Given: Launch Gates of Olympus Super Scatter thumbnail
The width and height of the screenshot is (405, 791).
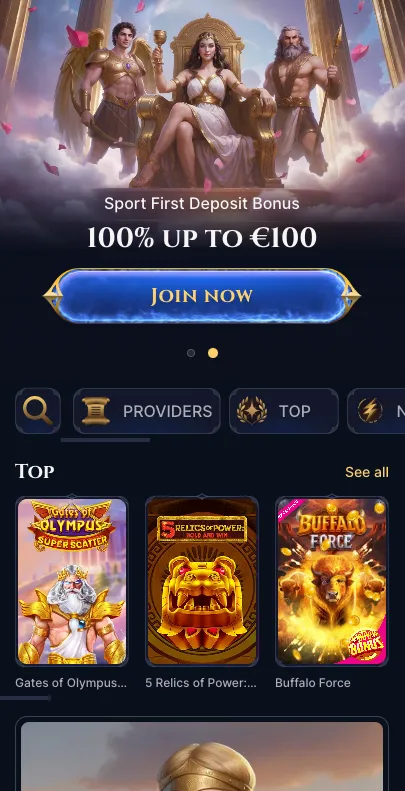Looking at the screenshot, I should (72, 581).
